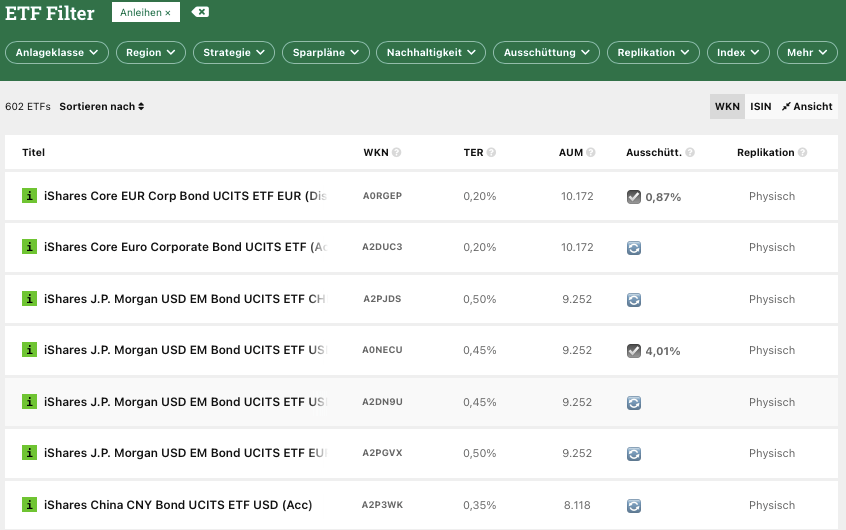
Task: Click info icon of ETF with WKN A2PJDS
Action: [x=29, y=298]
